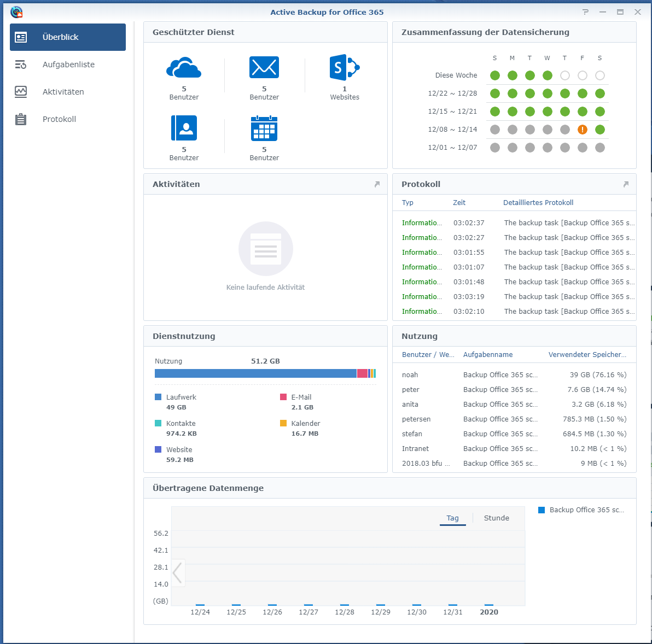Click the Benutzer / We... column header
The width and height of the screenshot is (652, 644).
coord(428,355)
